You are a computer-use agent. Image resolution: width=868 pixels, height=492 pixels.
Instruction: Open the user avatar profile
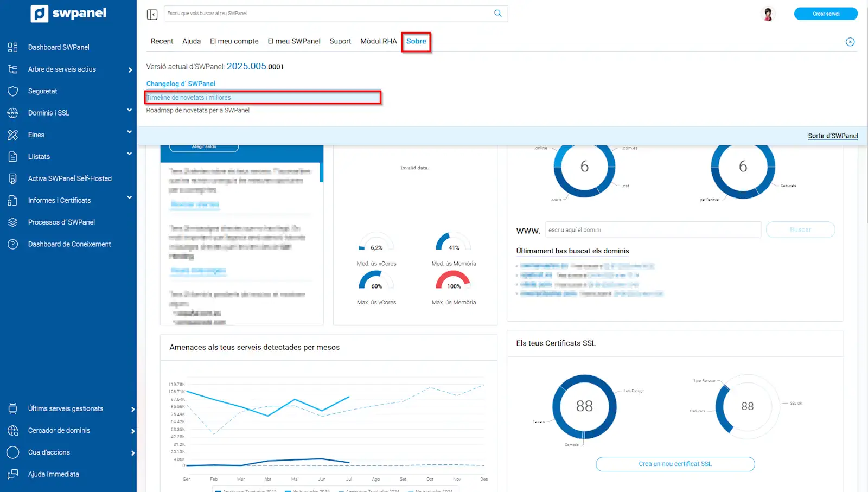(768, 14)
